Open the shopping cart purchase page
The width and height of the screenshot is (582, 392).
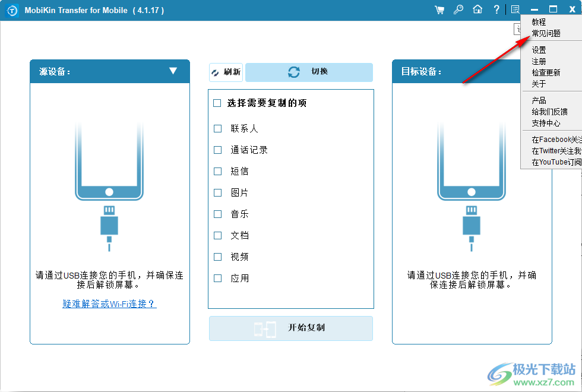[439, 10]
